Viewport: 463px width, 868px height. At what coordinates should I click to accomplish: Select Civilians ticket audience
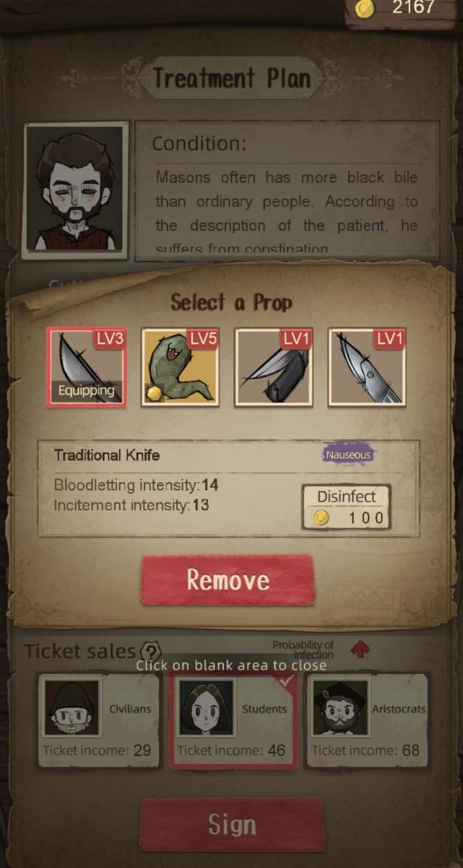99,720
